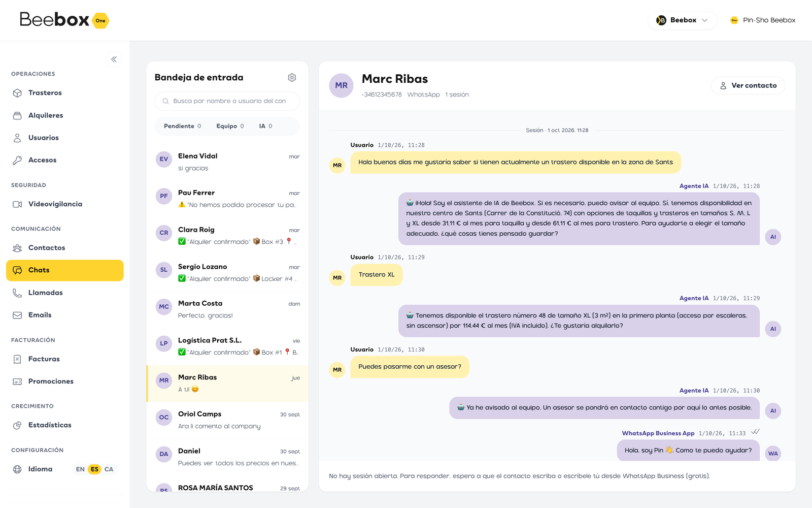Click the 'No hay sesión abierta' notice

tap(519, 476)
